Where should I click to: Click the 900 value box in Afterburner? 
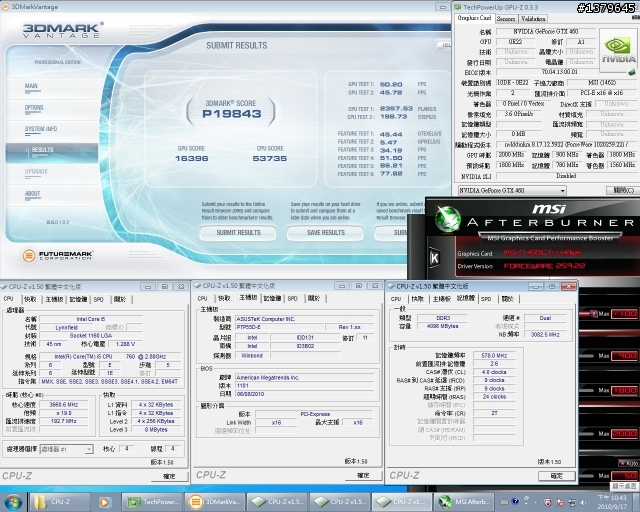(624, 356)
